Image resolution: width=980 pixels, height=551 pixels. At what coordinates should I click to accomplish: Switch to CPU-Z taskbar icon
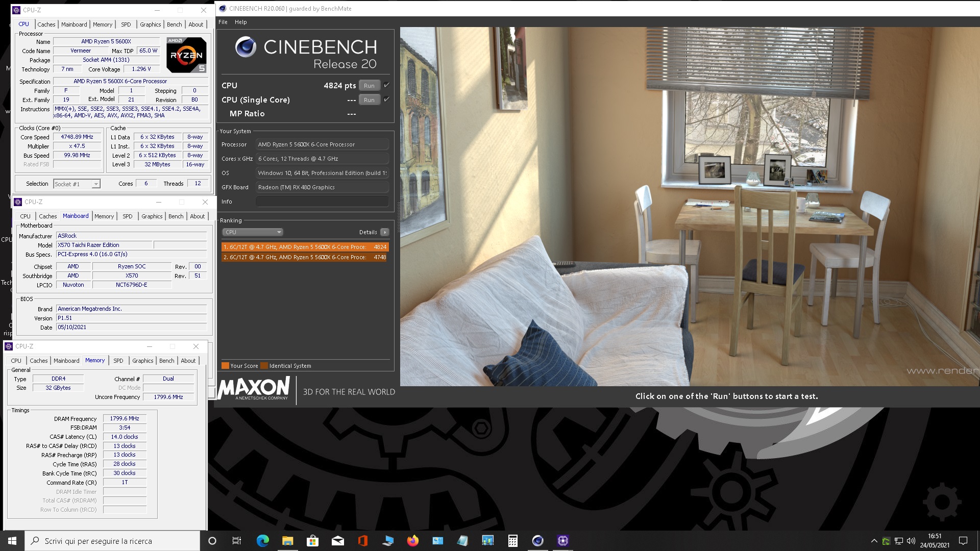pyautogui.click(x=562, y=541)
